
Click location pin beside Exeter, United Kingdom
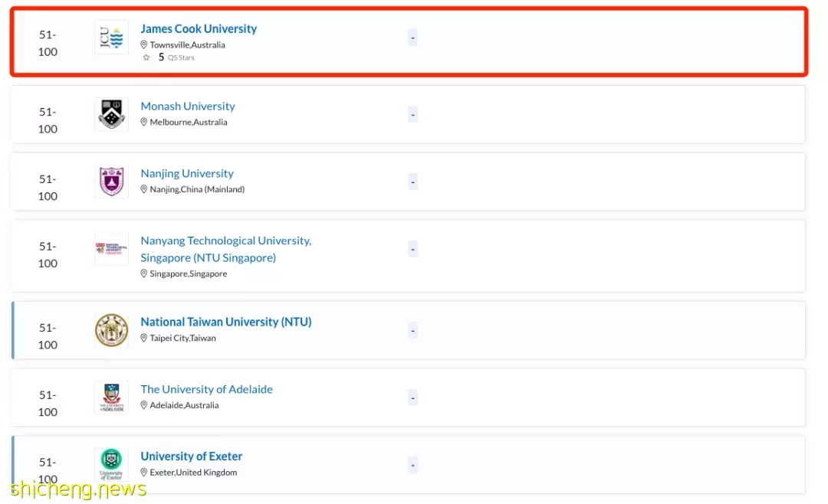point(143,473)
